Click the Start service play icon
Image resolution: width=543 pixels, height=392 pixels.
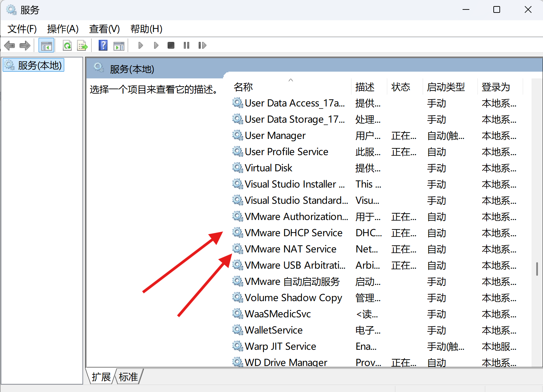pyautogui.click(x=141, y=45)
